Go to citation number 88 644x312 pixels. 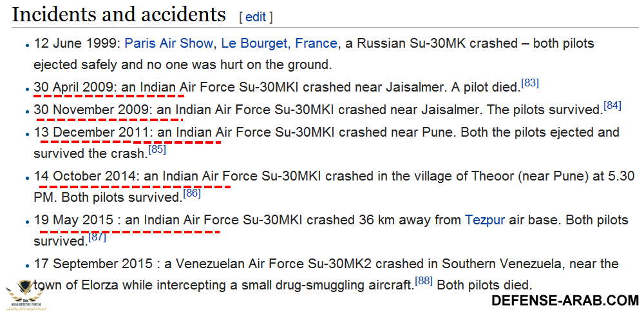tap(424, 280)
